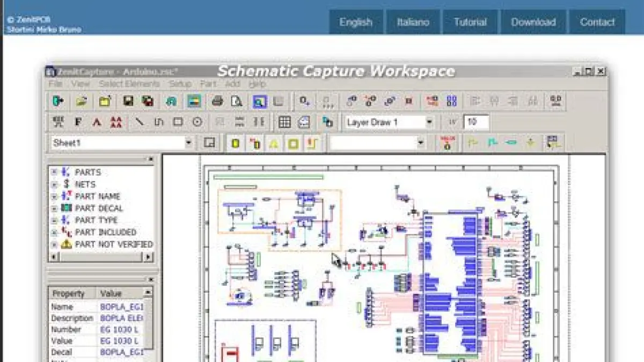Screen dimensions: 644x362
Task: Open the Layer Draw 1 dropdown
Action: click(429, 122)
